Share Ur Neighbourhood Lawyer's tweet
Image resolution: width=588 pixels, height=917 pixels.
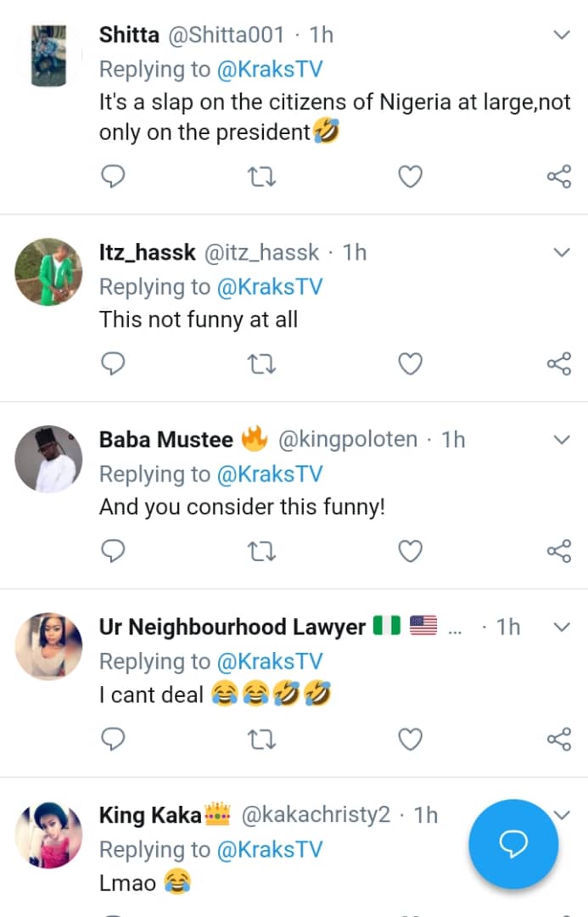click(558, 740)
